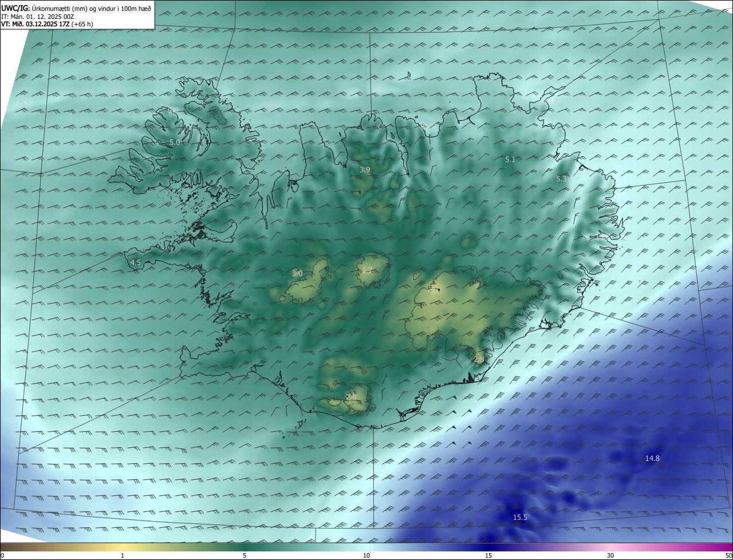Click the 2.2 value on northern Vatnajökull

coord(436,291)
